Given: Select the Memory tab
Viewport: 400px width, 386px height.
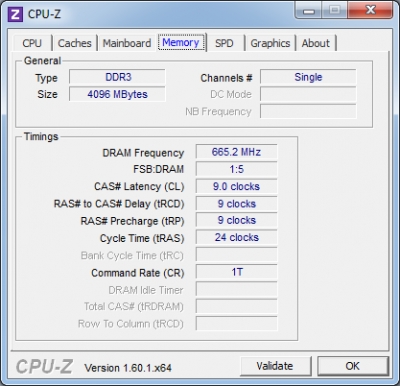Looking at the screenshot, I should point(181,42).
